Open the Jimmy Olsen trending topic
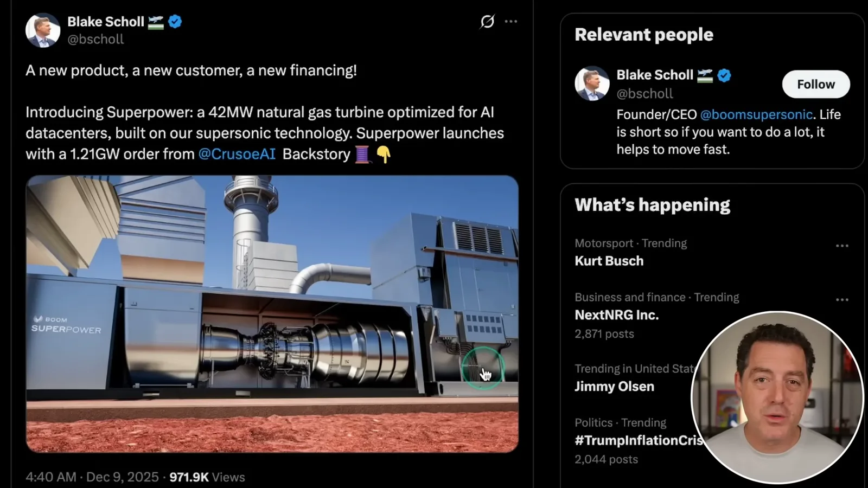 (615, 387)
